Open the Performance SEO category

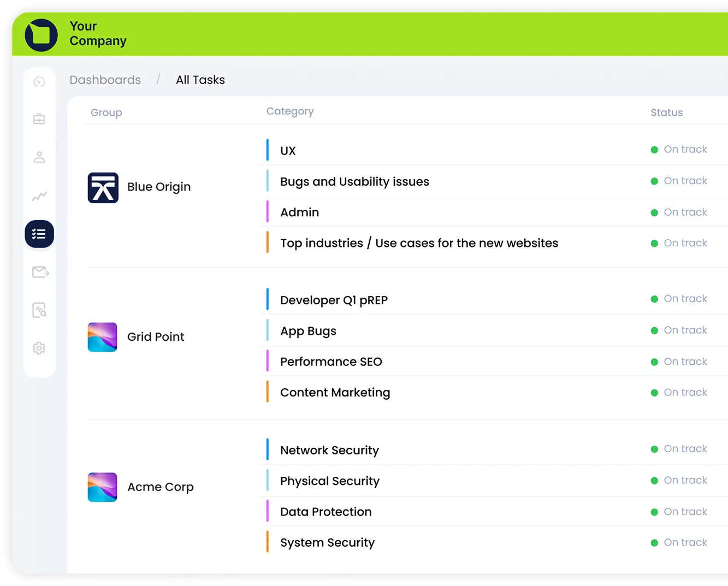[331, 362]
